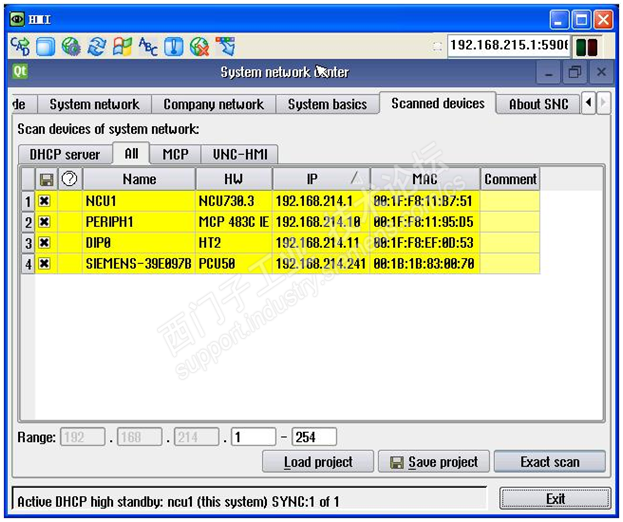Click the MAC cell 00:1F:F8:EF:0D:53

click(425, 243)
